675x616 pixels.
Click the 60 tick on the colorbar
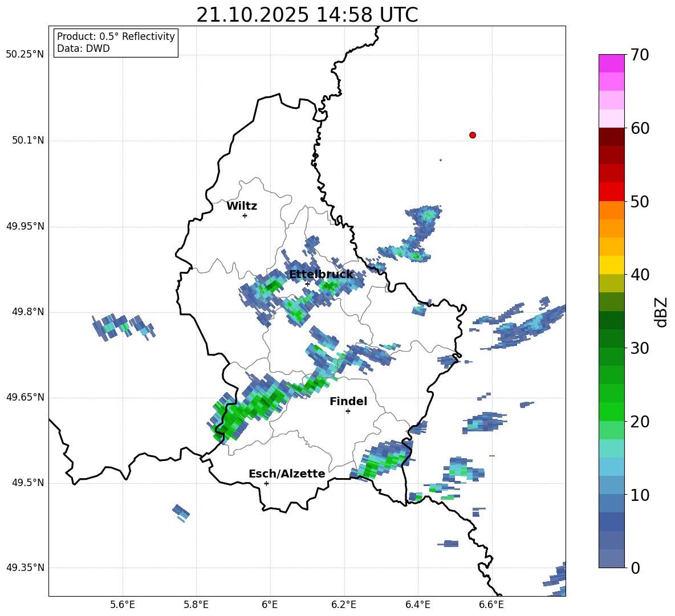pyautogui.click(x=640, y=128)
